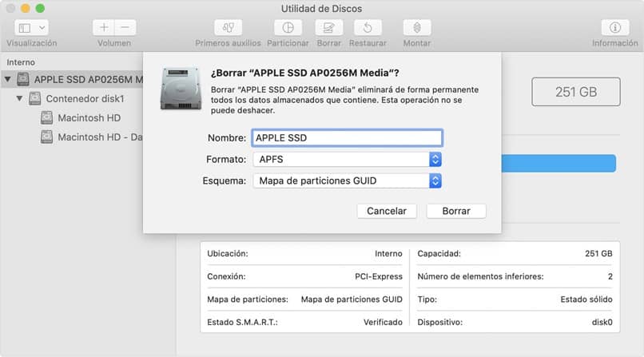Click the hard drive image in dialog

[181, 89]
